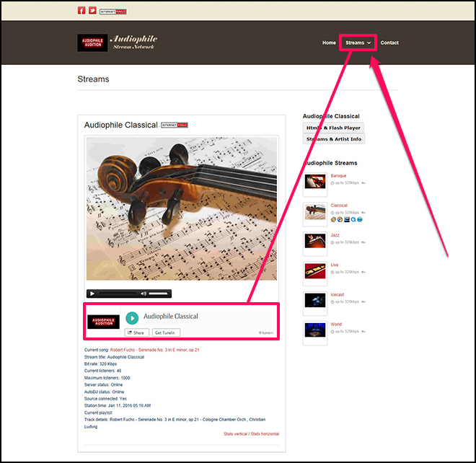The height and width of the screenshot is (463, 476).
Task: Open the Baroque stream link
Action: [x=338, y=176]
